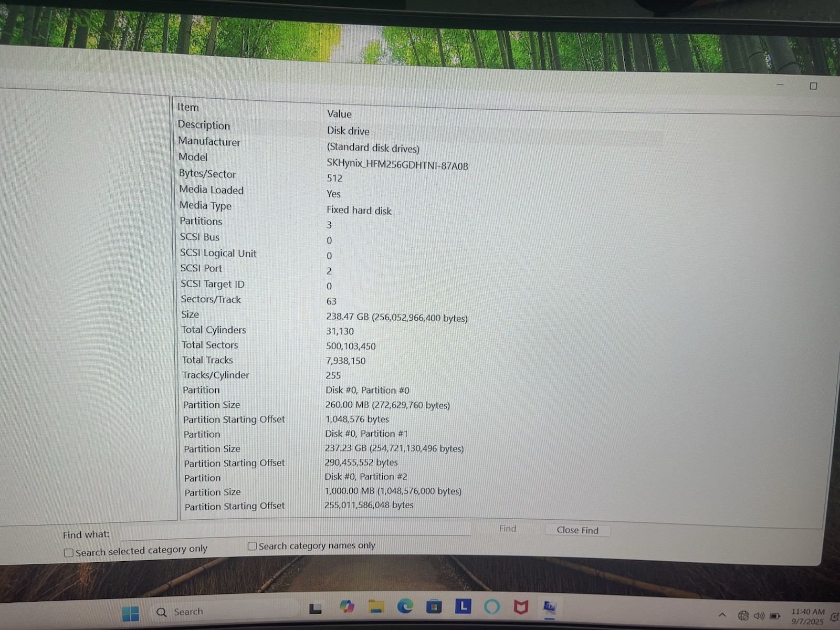
Task: Open the notification bell in system tray
Action: click(834, 618)
